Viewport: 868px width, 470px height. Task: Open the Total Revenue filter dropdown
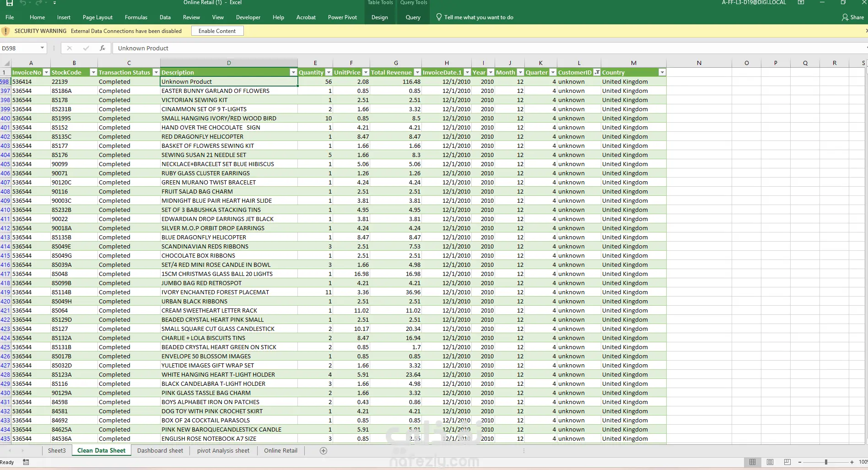[x=417, y=72]
